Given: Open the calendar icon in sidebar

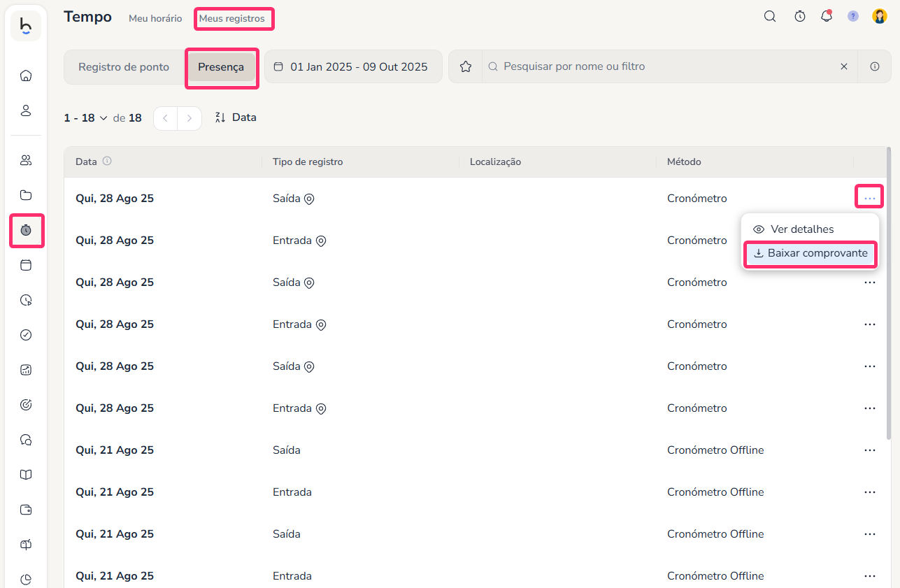Looking at the screenshot, I should (x=26, y=265).
